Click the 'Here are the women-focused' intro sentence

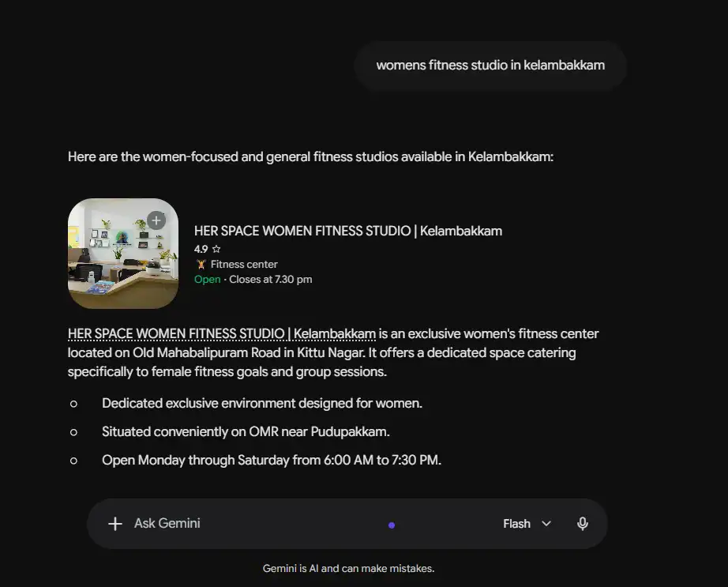(x=310, y=157)
